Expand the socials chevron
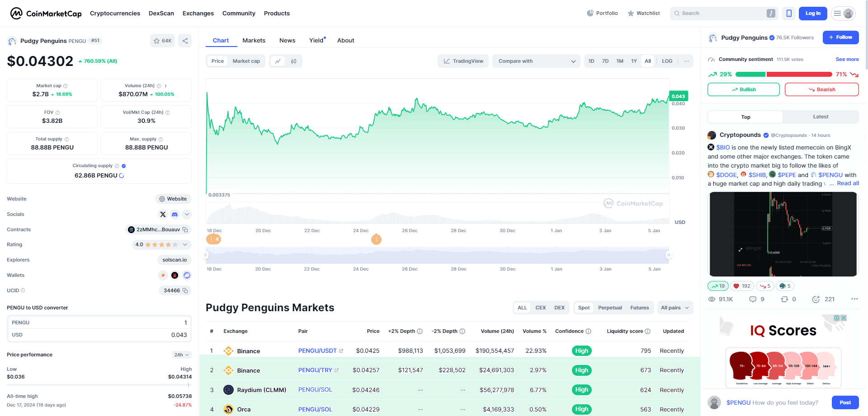Viewport: 868px width, 416px height. tap(187, 214)
